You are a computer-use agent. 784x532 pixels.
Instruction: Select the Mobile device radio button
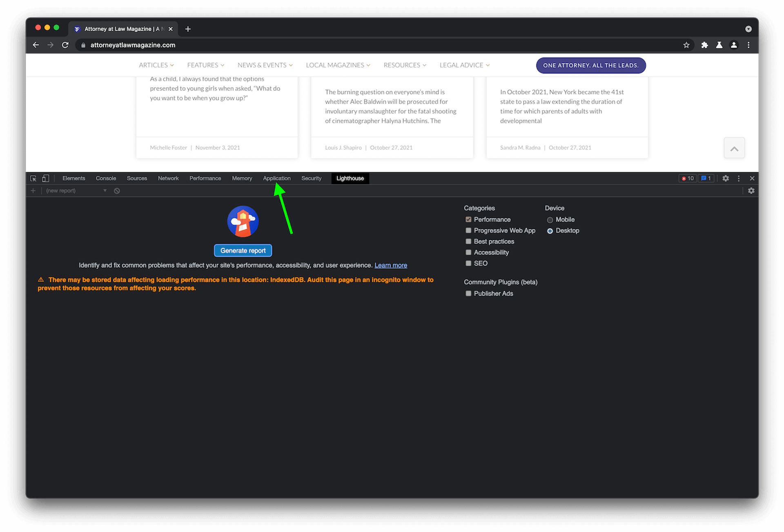click(x=550, y=220)
